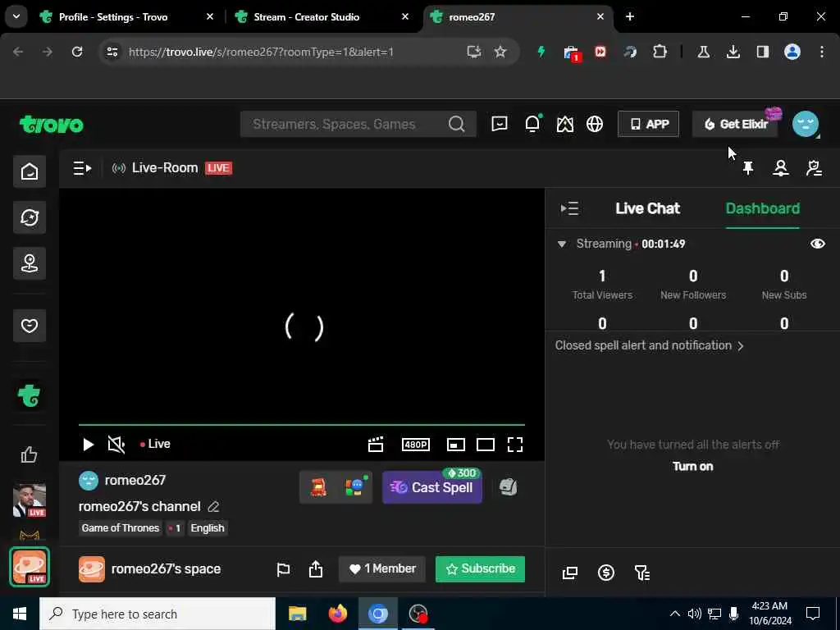Click the Cast Spell button
Screen dimensions: 840x630
point(431,487)
